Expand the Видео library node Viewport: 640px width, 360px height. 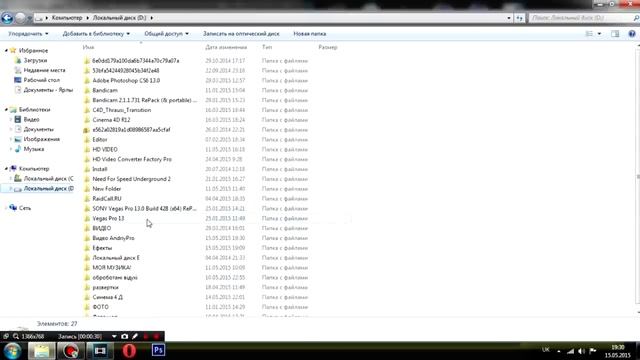11,120
